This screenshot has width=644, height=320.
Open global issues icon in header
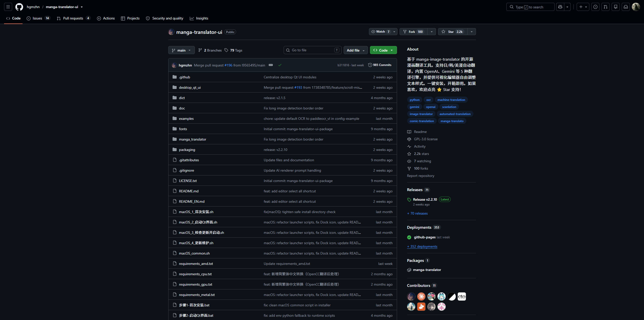tap(595, 7)
